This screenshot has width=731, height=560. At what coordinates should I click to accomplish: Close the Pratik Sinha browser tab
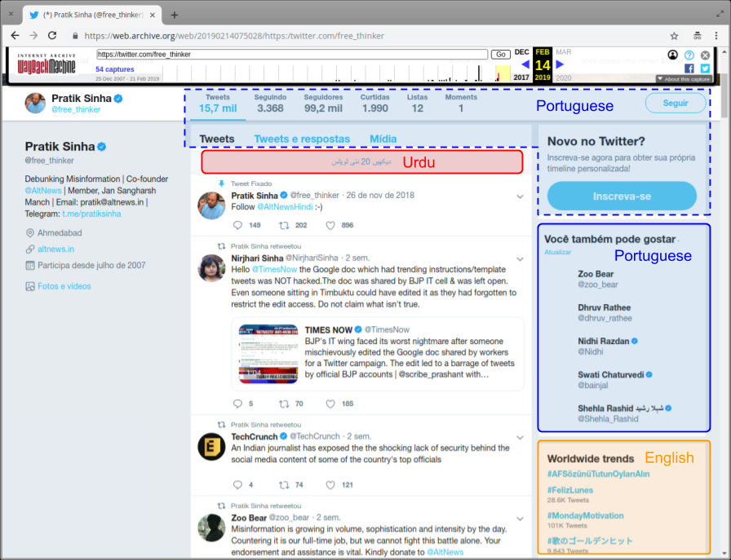pos(153,15)
